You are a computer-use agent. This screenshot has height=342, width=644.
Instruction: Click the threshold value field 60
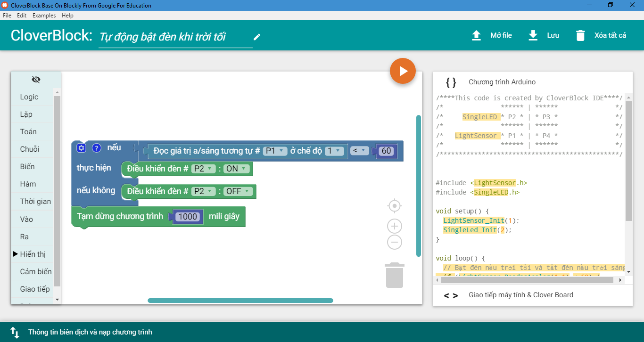(x=387, y=151)
